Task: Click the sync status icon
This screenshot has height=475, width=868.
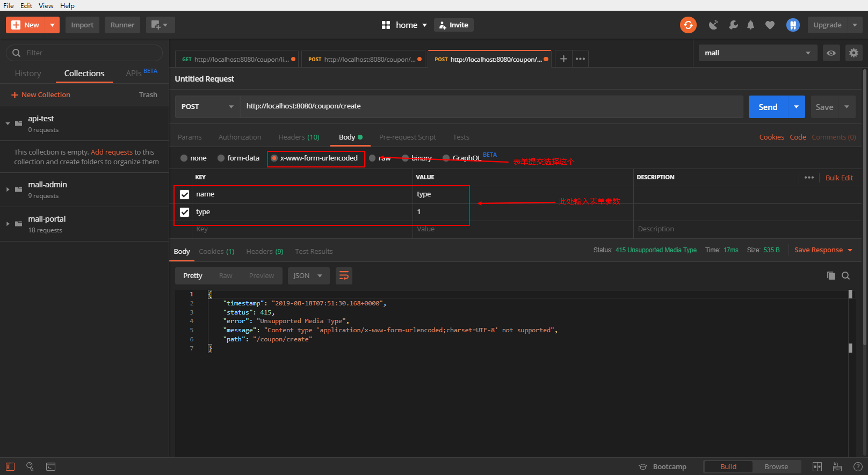Action: point(688,25)
